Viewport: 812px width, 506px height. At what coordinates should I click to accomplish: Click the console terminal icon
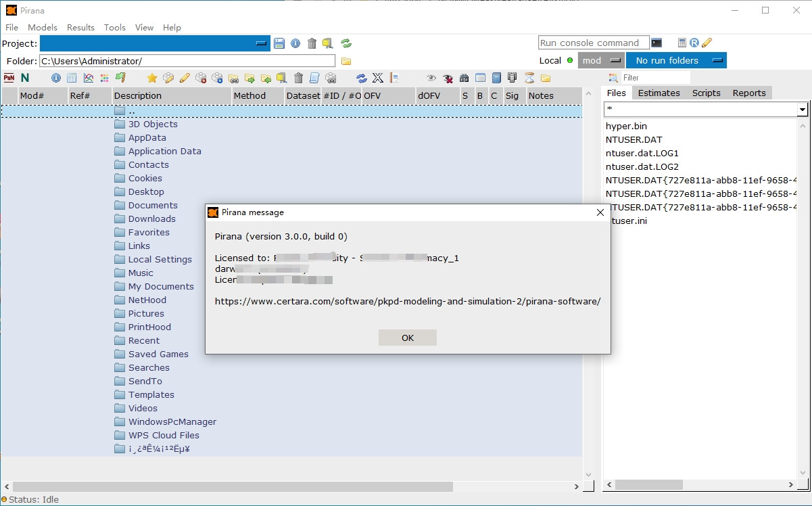coord(656,43)
